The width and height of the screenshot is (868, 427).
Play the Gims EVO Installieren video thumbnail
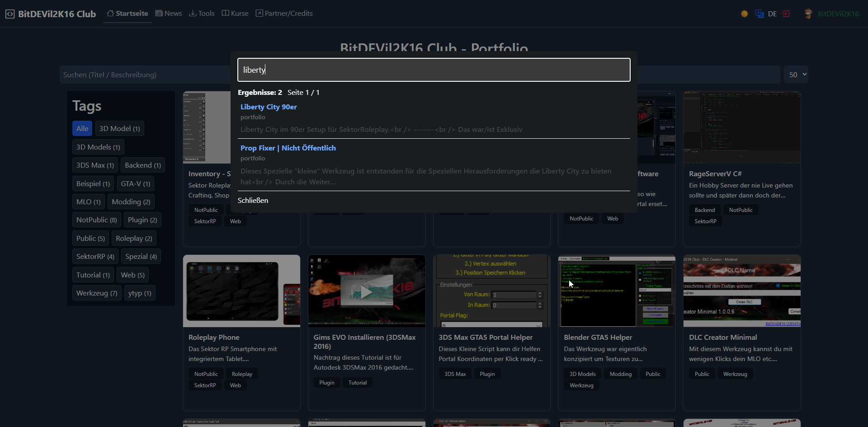tap(367, 291)
